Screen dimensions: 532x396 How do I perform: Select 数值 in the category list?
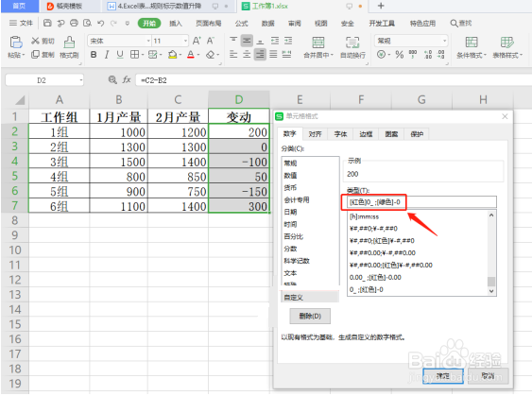tap(290, 176)
